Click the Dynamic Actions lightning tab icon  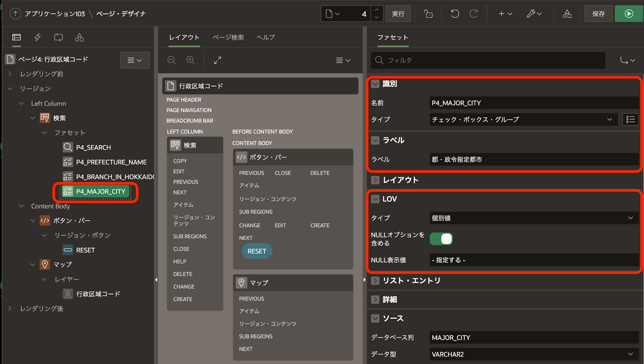37,37
